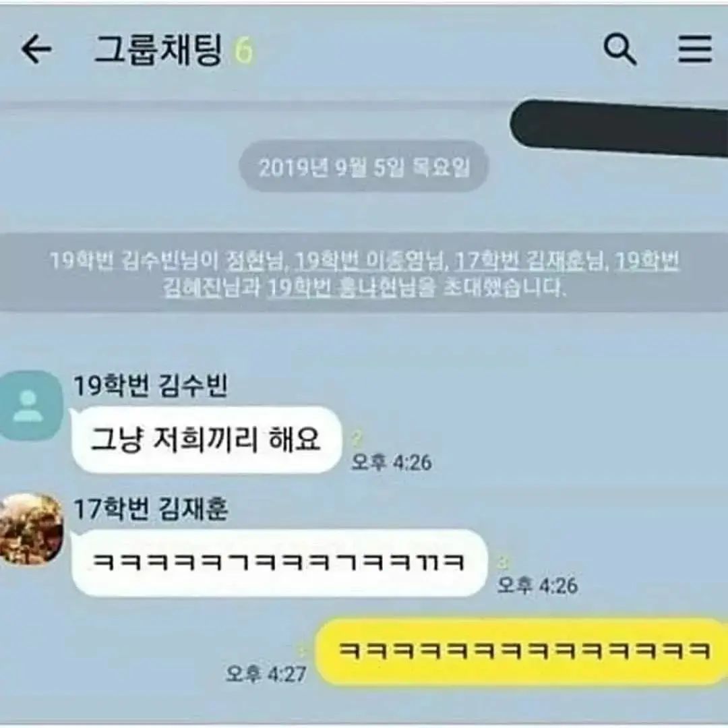Open chat search with magnifier icon
Screen dimensions: 728x728
[x=619, y=49]
